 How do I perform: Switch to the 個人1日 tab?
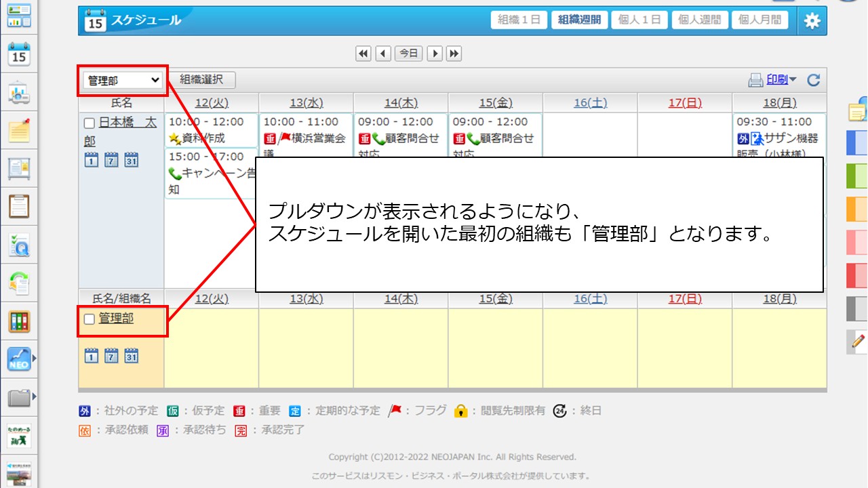[639, 20]
